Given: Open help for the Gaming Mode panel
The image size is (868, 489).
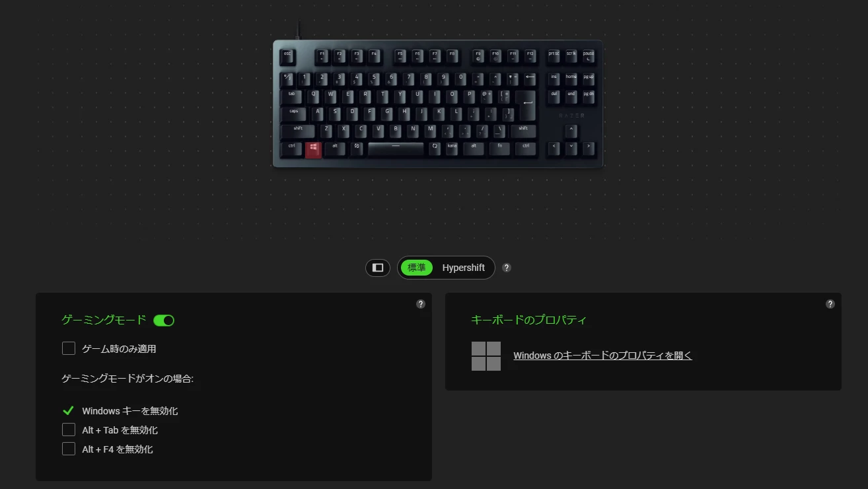Looking at the screenshot, I should tap(421, 304).
